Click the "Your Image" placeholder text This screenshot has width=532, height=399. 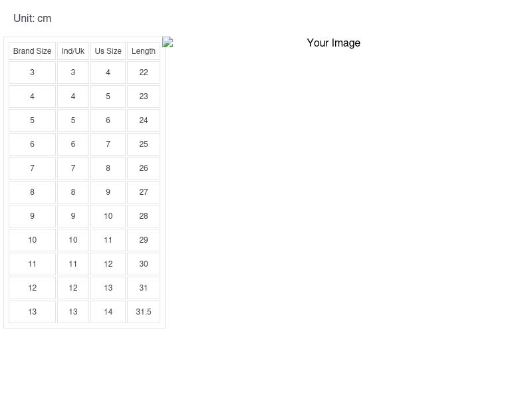[x=333, y=43]
